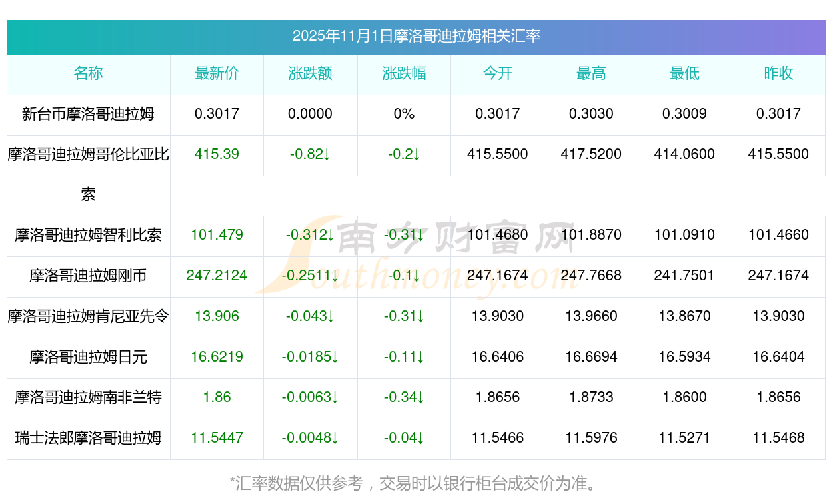The image size is (833, 504).
Task: Click the 名称 column header
Action: coord(88,73)
